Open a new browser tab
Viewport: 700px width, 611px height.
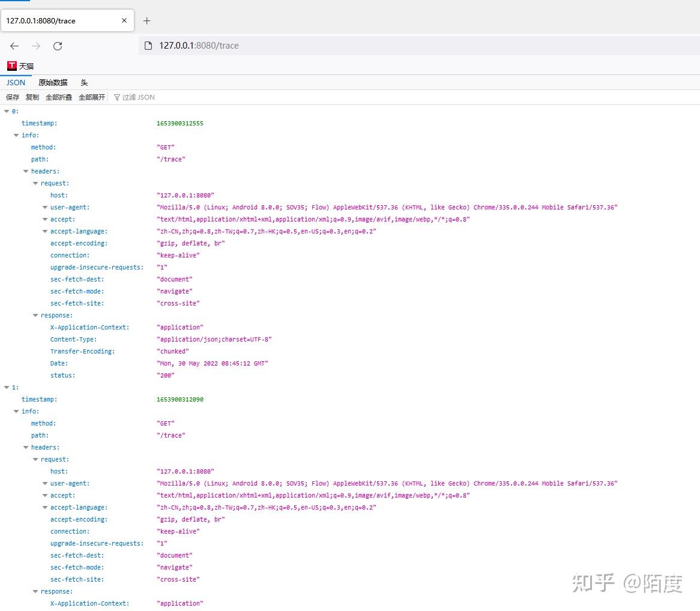pos(146,20)
